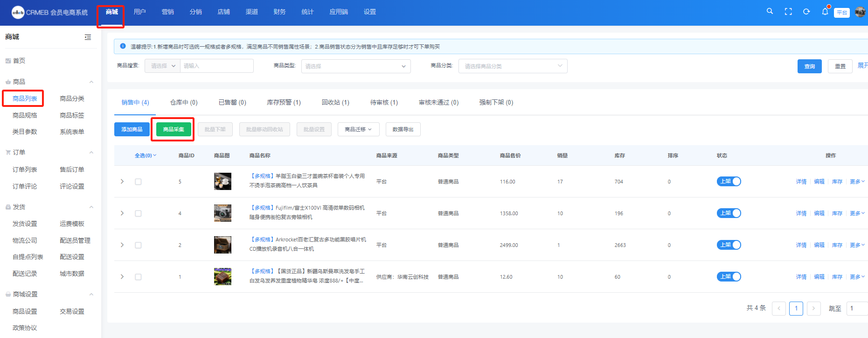Collapse the sidebar menu icon
This screenshot has width=868, height=338.
88,37
